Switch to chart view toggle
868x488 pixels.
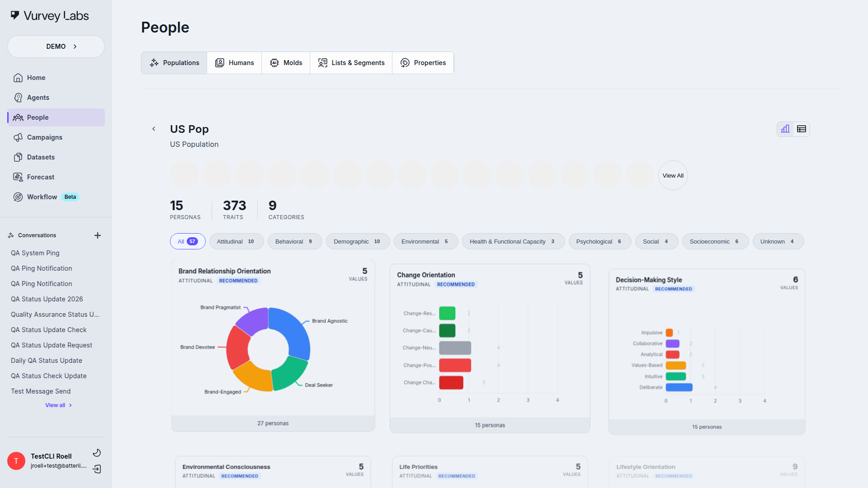785,129
